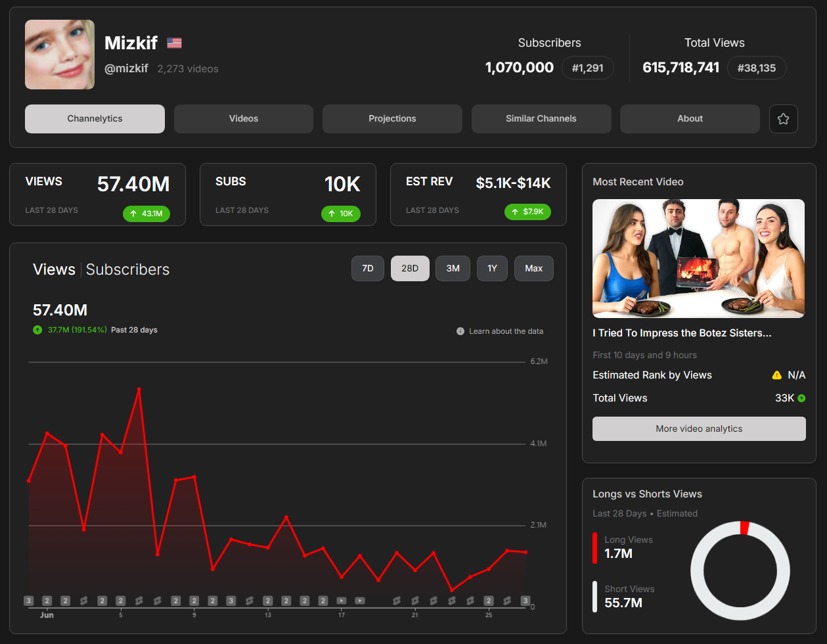The image size is (827, 644).
Task: Click the 2,273 videos count
Action: [x=188, y=68]
